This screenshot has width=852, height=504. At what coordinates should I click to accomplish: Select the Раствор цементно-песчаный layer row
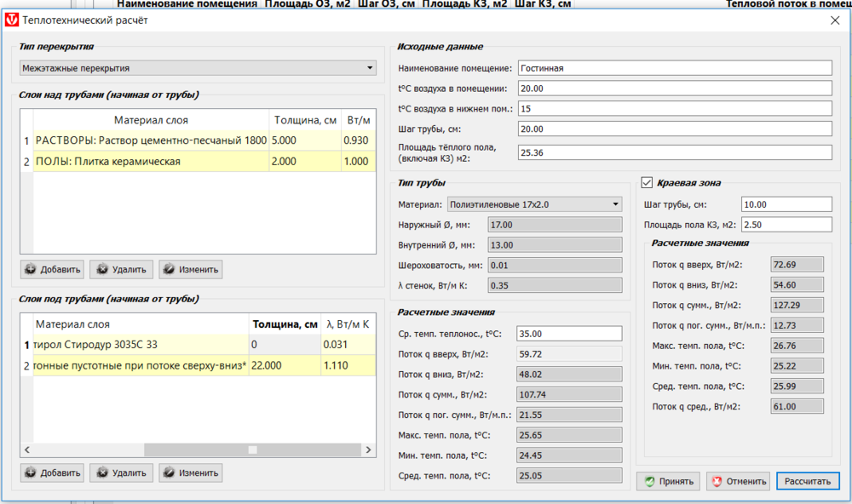point(150,140)
